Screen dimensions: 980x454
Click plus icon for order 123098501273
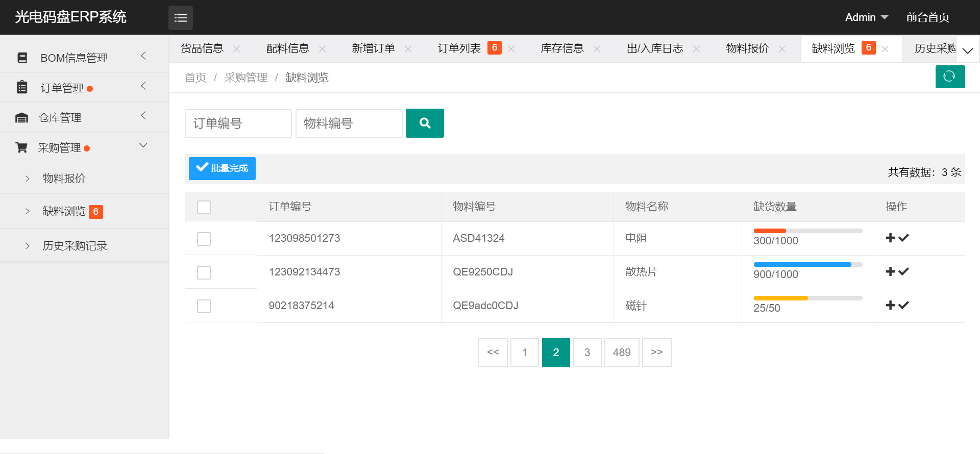(x=891, y=238)
